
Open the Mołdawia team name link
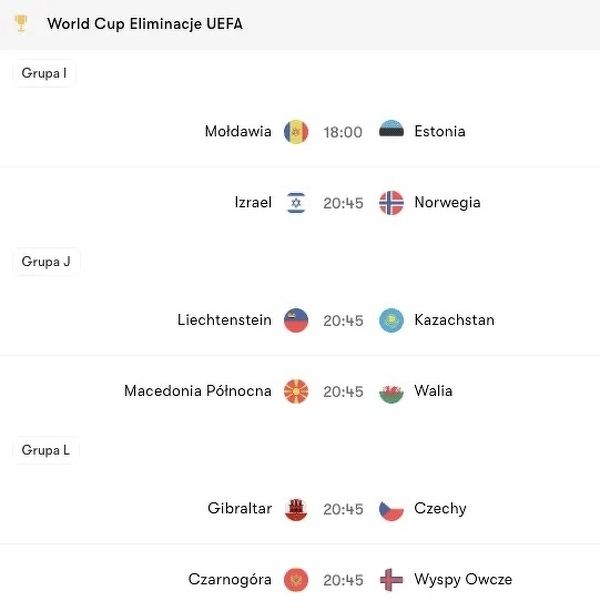[238, 132]
